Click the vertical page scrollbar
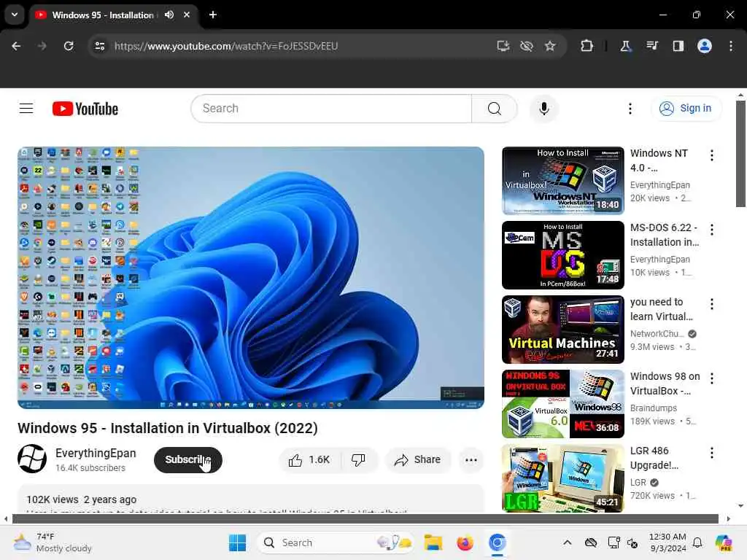Image resolution: width=747 pixels, height=560 pixels. point(740,154)
